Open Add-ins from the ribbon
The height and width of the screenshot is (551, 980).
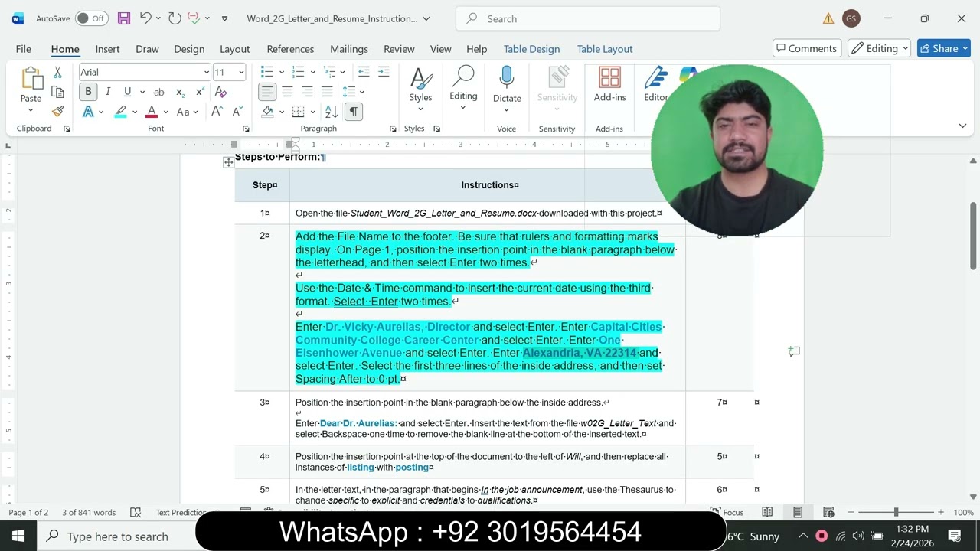click(x=610, y=84)
